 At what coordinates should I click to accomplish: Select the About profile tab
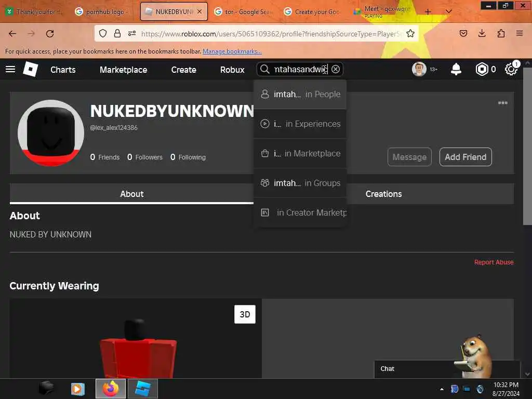[x=131, y=194]
